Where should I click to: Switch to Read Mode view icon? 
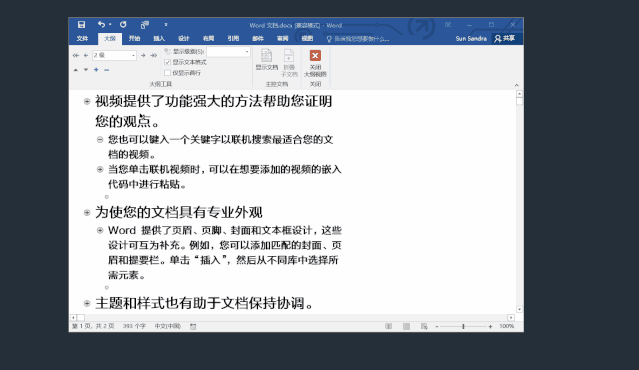389,326
